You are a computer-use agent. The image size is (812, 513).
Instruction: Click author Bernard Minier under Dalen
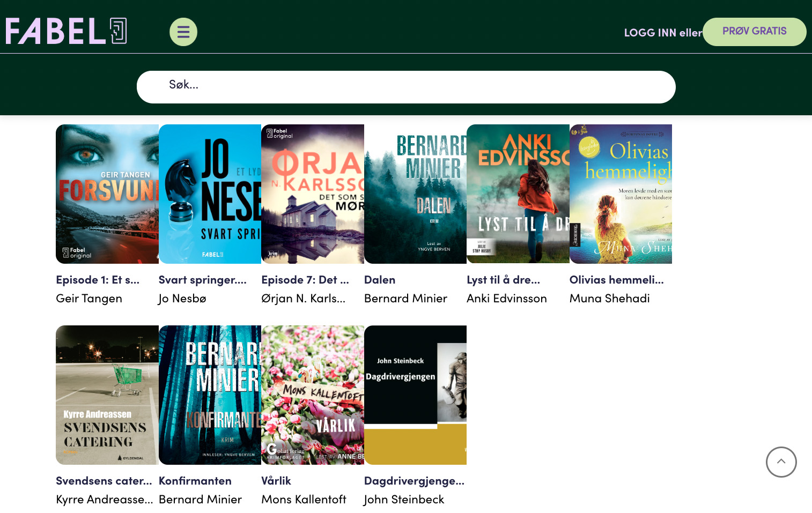(405, 299)
